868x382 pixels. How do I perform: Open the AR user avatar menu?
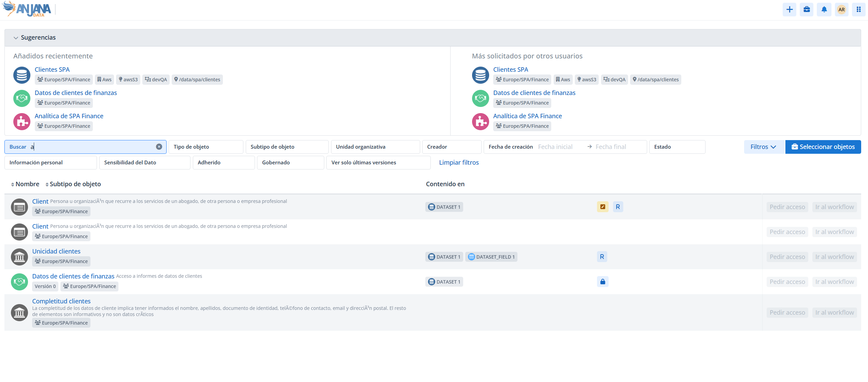pyautogui.click(x=841, y=10)
